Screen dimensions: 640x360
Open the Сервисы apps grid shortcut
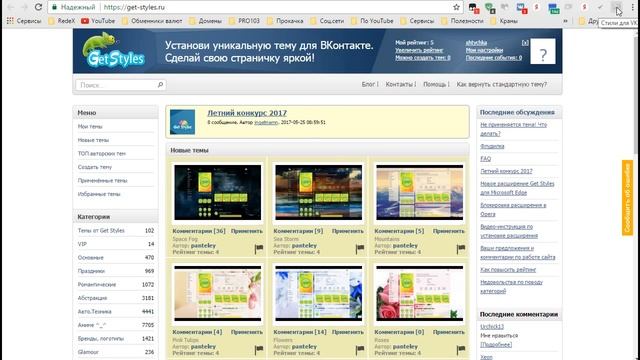pos(24,20)
